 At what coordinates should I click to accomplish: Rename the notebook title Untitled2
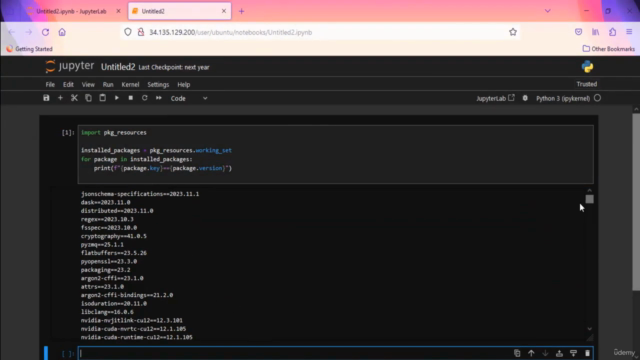coord(118,67)
